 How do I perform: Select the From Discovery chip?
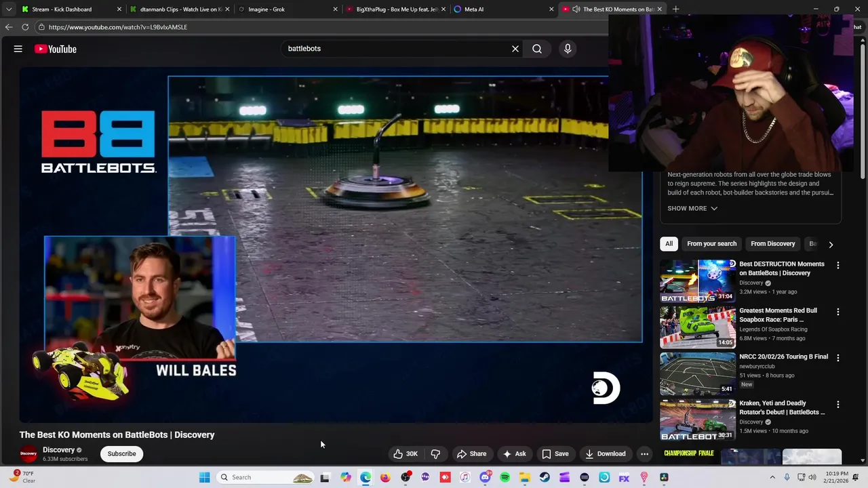coord(772,243)
